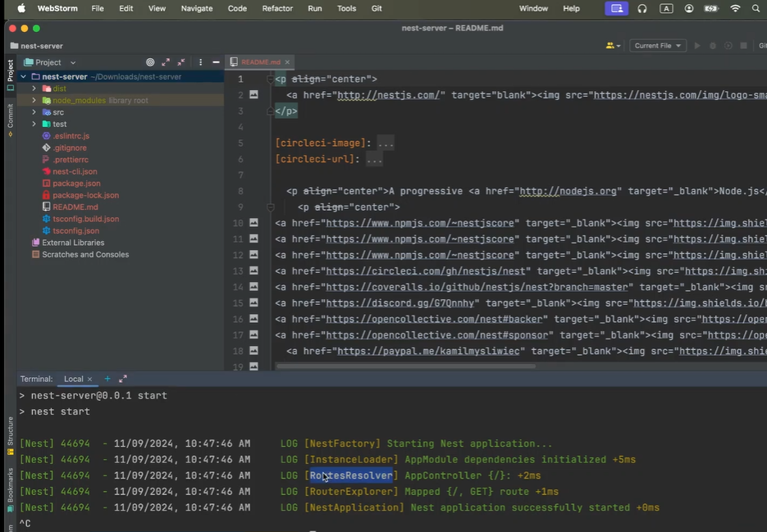Expand the node_modules folder
Viewport: 767px width, 532px height.
click(34, 100)
